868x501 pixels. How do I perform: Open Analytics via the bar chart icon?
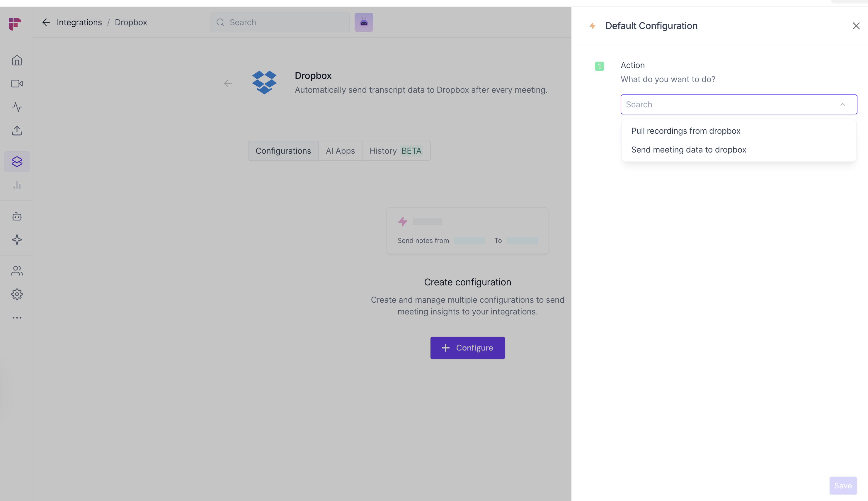[17, 185]
